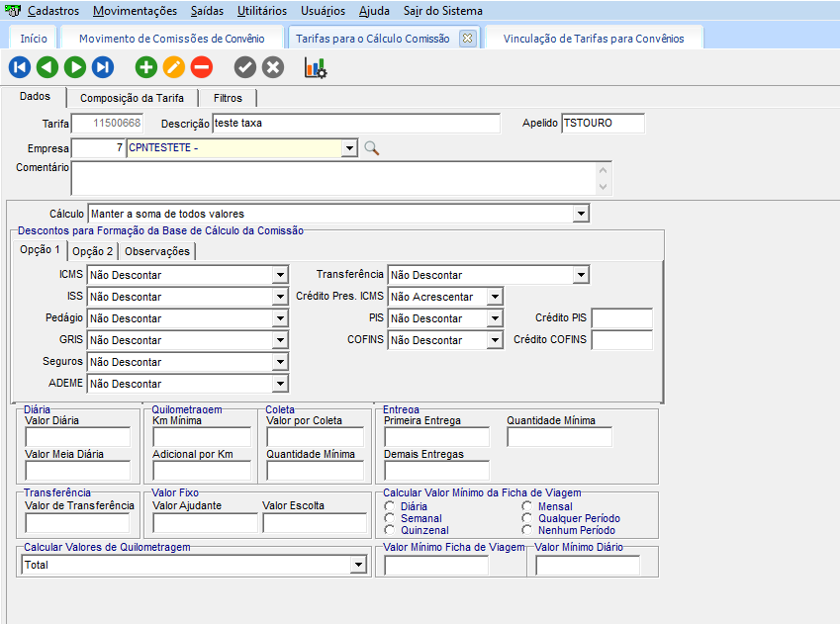The image size is (840, 624).
Task: Search Empresa with magnifying glass icon
Action: 371,148
